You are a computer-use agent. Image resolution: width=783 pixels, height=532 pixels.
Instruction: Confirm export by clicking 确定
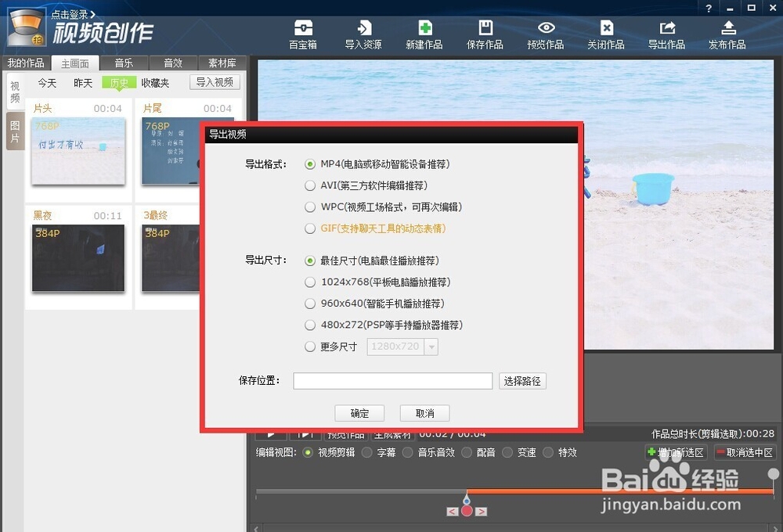point(359,413)
